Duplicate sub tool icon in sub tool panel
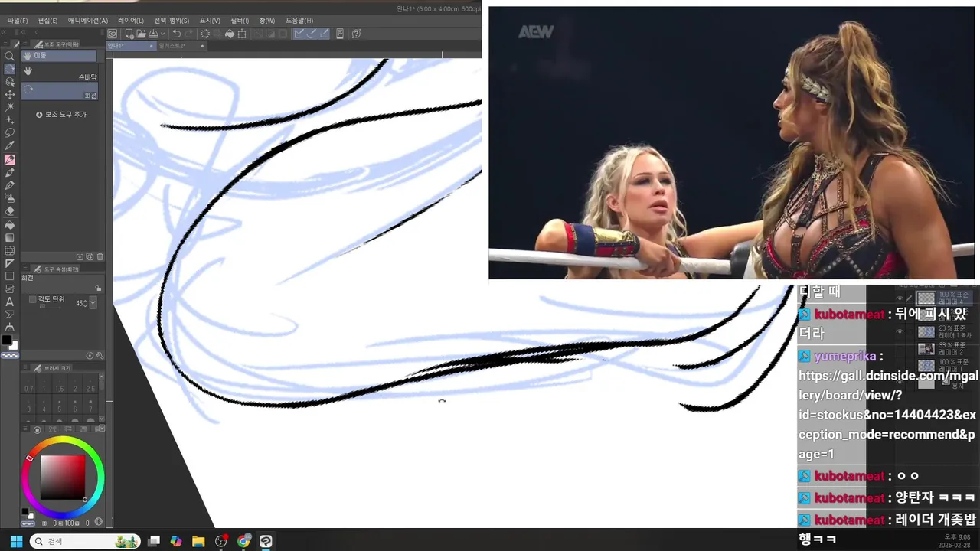The image size is (980, 551). tap(90, 257)
